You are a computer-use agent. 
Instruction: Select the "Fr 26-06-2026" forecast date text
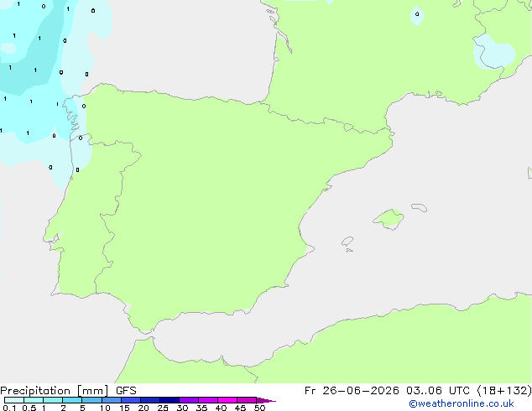coord(352,391)
